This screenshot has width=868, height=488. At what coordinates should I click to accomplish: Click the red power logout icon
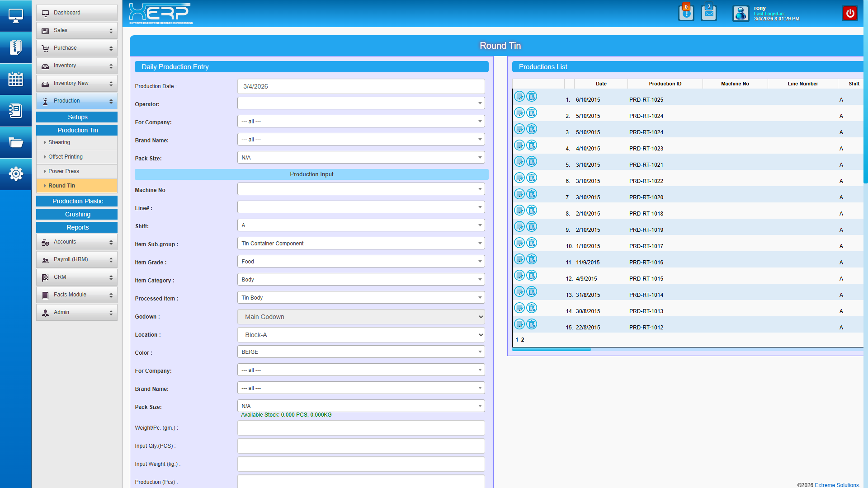coord(850,13)
